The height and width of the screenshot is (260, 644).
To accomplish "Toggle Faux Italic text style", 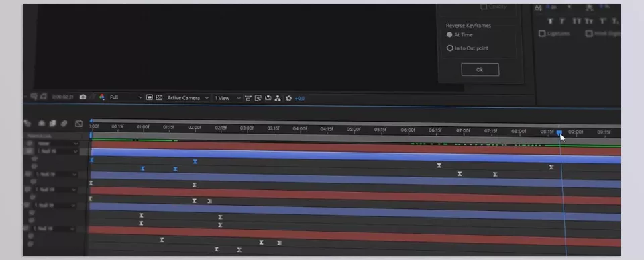I will tap(562, 21).
